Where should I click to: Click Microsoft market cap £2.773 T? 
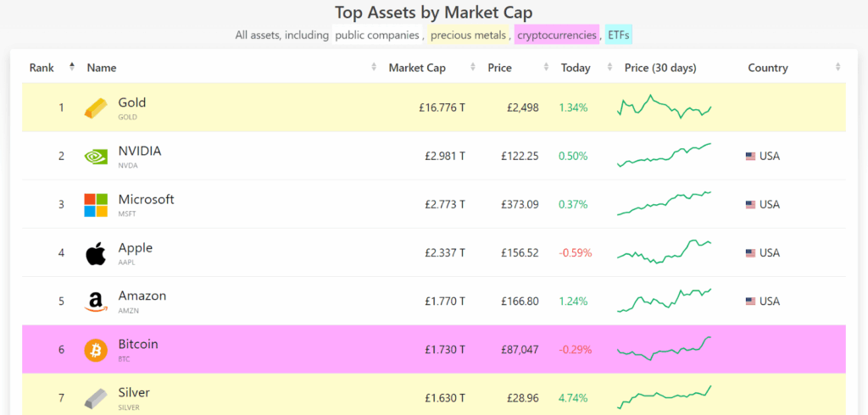point(445,205)
